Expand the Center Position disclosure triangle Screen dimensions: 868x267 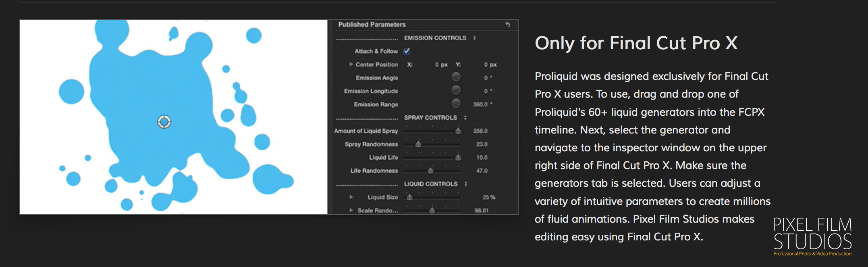pos(351,65)
